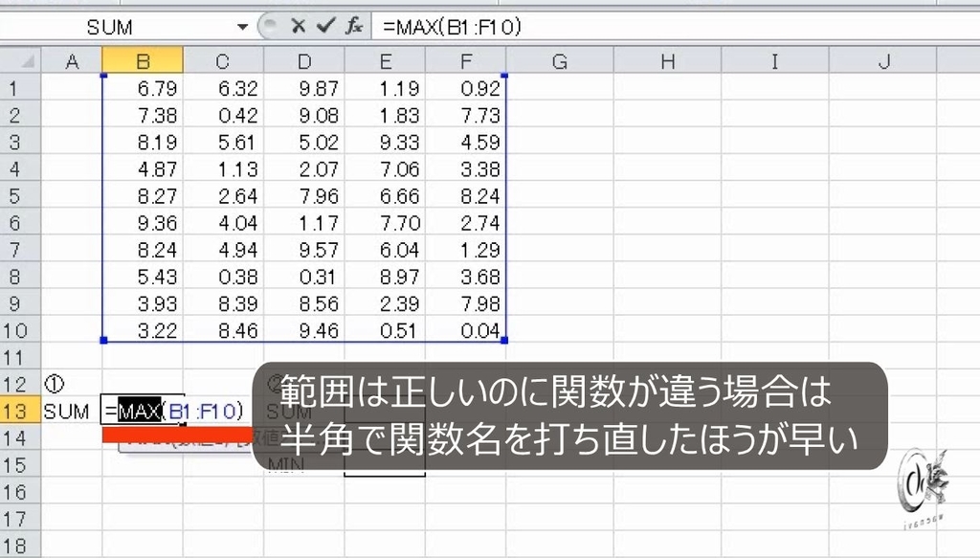Click the cell containing 7.06
This screenshot has width=980, height=558.
[385, 168]
